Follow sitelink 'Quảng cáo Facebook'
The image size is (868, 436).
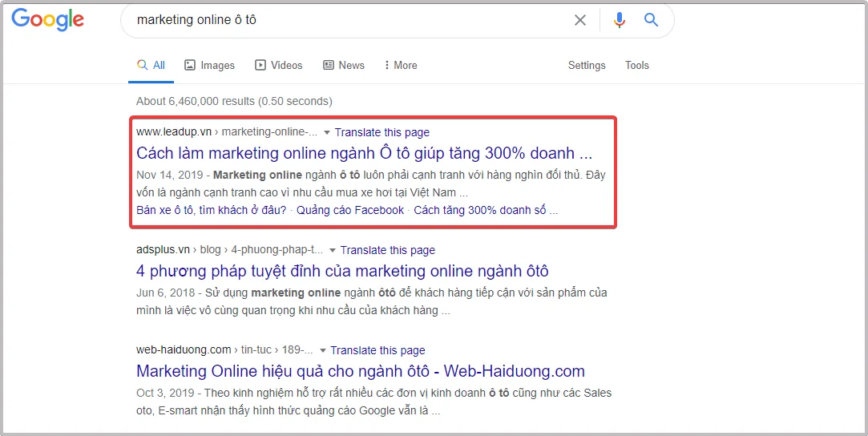coord(350,210)
